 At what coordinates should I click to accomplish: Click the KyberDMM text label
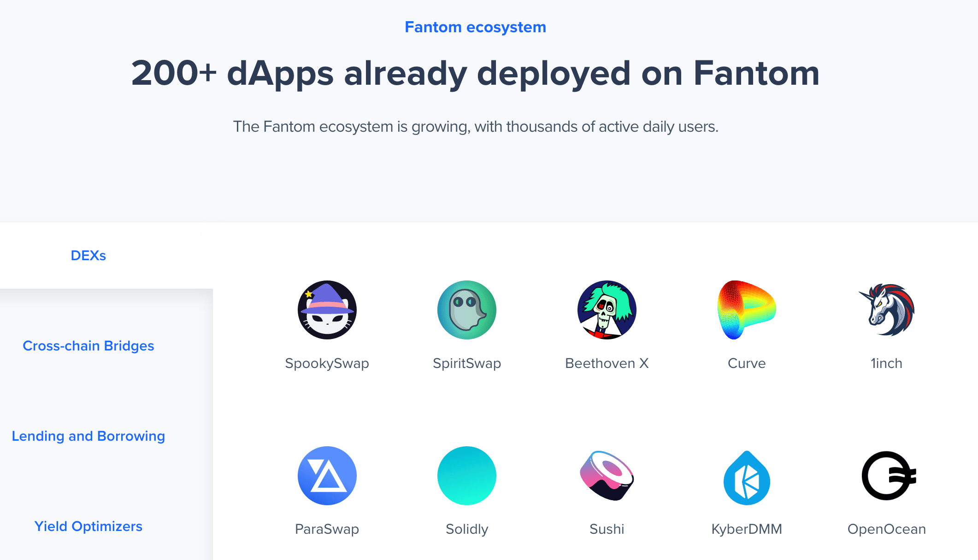tap(747, 529)
